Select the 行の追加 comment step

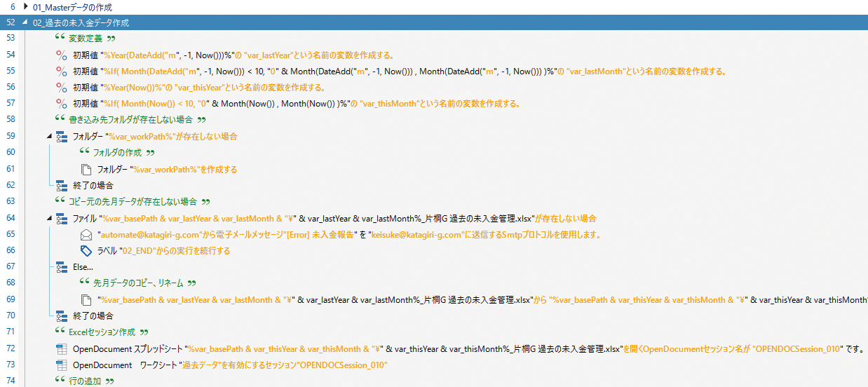(x=85, y=381)
